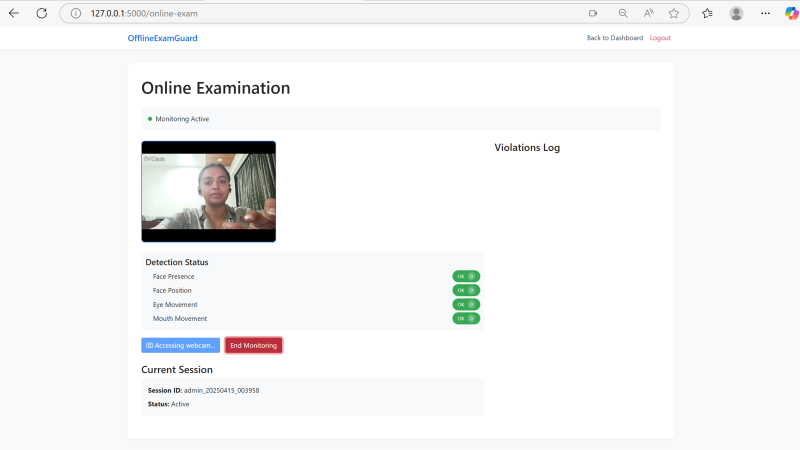Click the webcam video preview

point(208,191)
